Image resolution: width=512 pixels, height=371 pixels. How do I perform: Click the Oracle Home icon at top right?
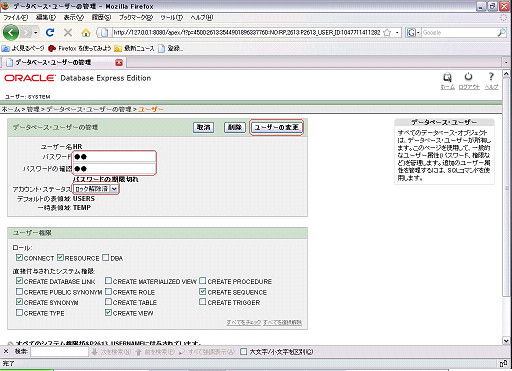click(x=447, y=77)
